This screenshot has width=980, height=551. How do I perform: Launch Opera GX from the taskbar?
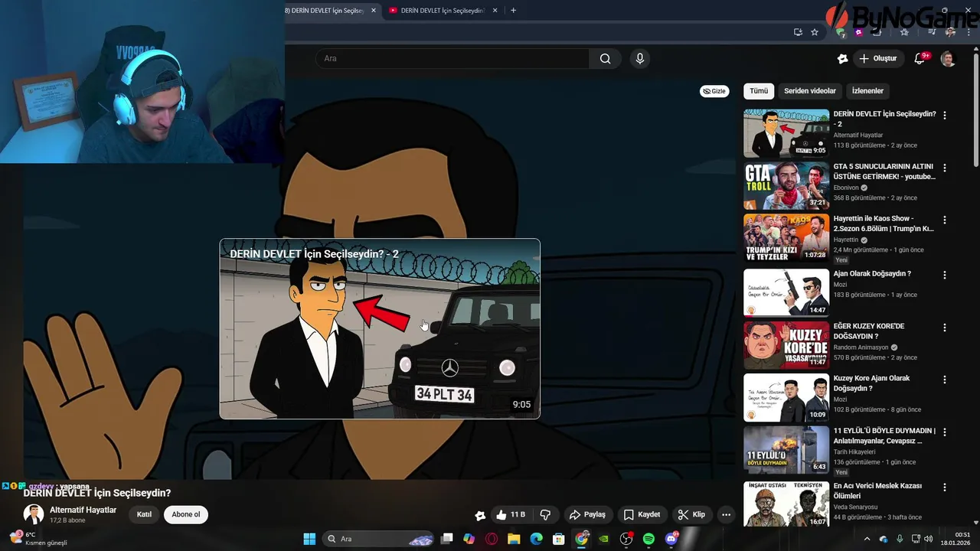pos(492,539)
